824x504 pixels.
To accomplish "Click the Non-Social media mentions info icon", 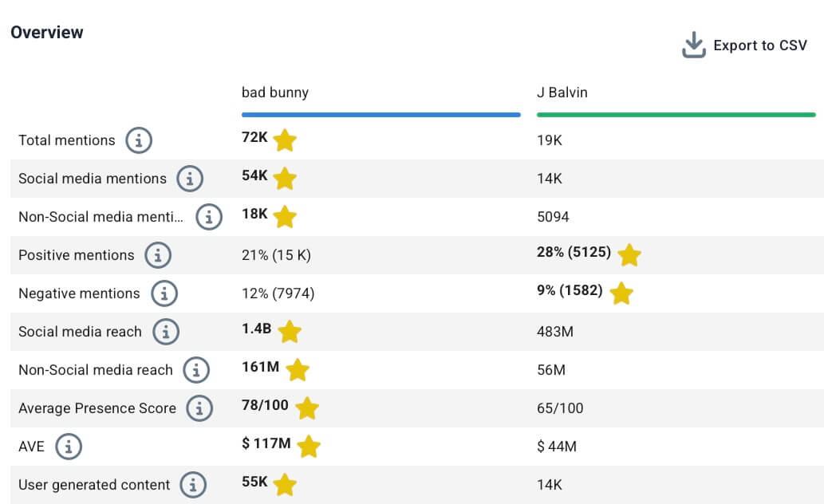I will [209, 217].
